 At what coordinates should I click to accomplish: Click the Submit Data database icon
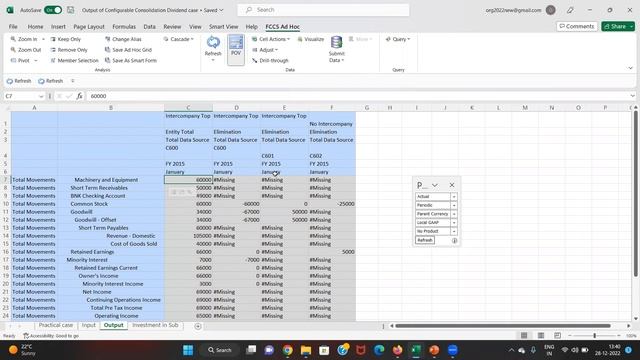(x=336, y=42)
